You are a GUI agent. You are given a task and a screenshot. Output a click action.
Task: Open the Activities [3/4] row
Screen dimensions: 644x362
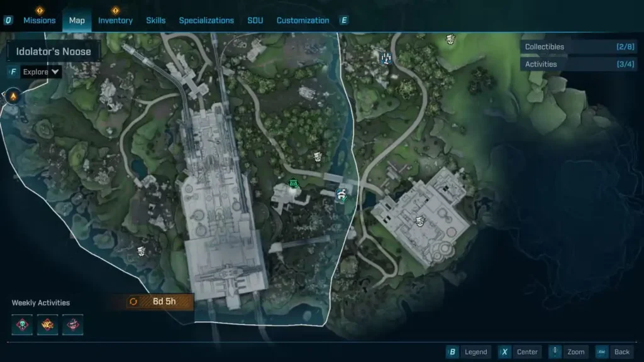579,64
